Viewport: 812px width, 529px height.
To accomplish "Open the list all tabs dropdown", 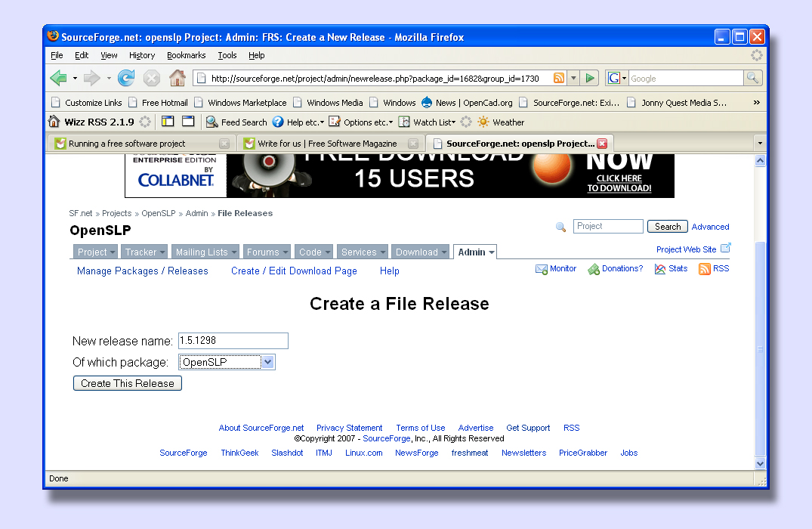I will click(x=760, y=143).
